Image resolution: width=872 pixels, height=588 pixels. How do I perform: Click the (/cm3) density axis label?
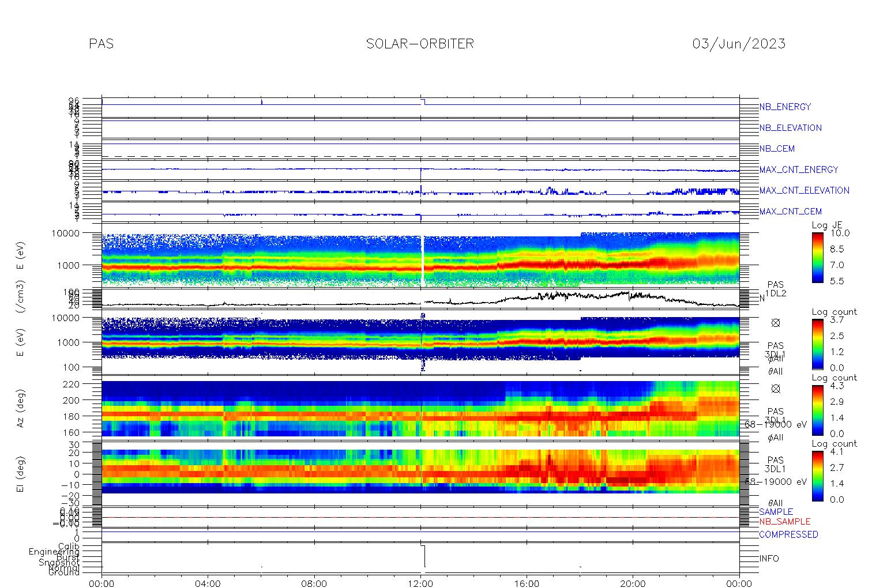[x=20, y=297]
